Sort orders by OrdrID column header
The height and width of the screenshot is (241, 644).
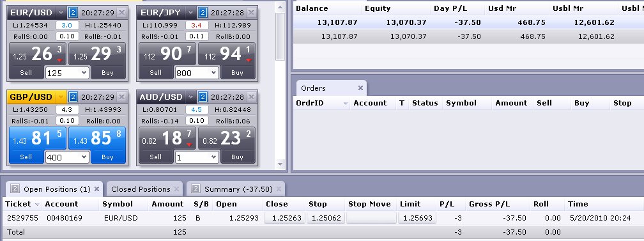click(309, 103)
